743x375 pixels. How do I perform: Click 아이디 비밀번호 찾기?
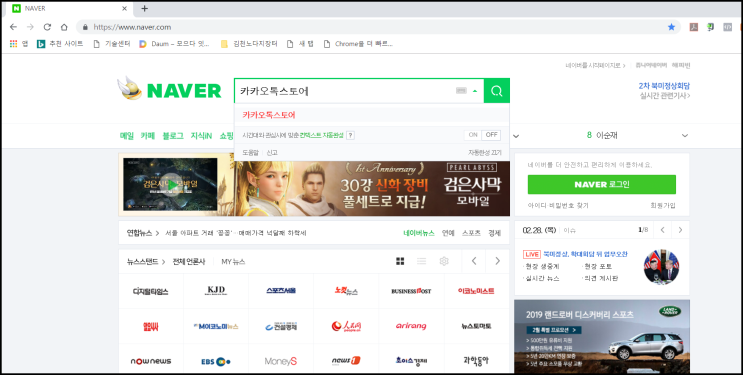pyautogui.click(x=558, y=205)
